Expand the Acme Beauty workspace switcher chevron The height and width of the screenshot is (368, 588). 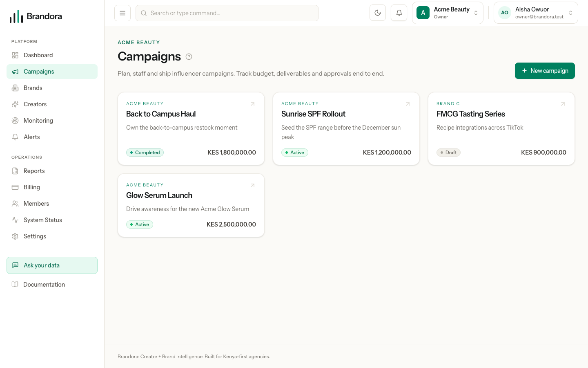point(476,13)
